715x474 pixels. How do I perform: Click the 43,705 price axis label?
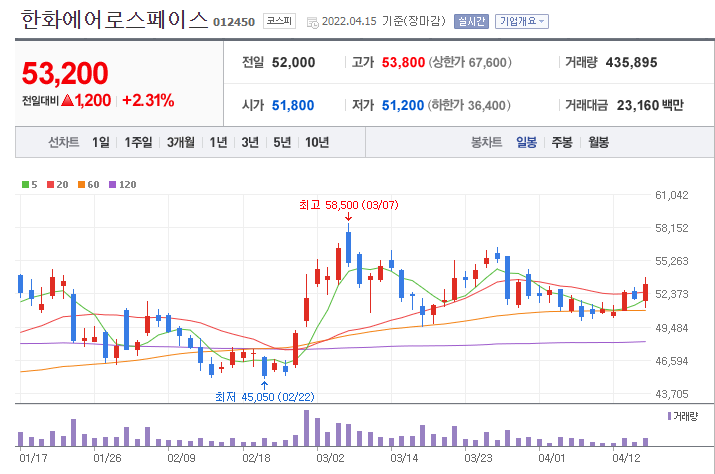(671, 394)
